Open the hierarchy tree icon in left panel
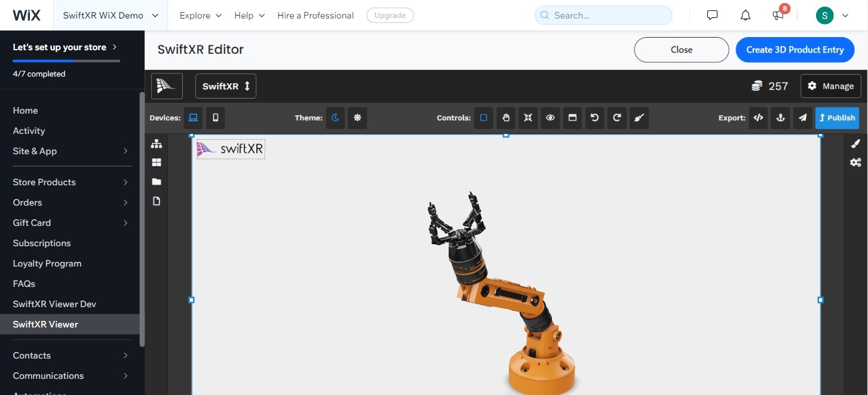The image size is (868, 395). 157,143
